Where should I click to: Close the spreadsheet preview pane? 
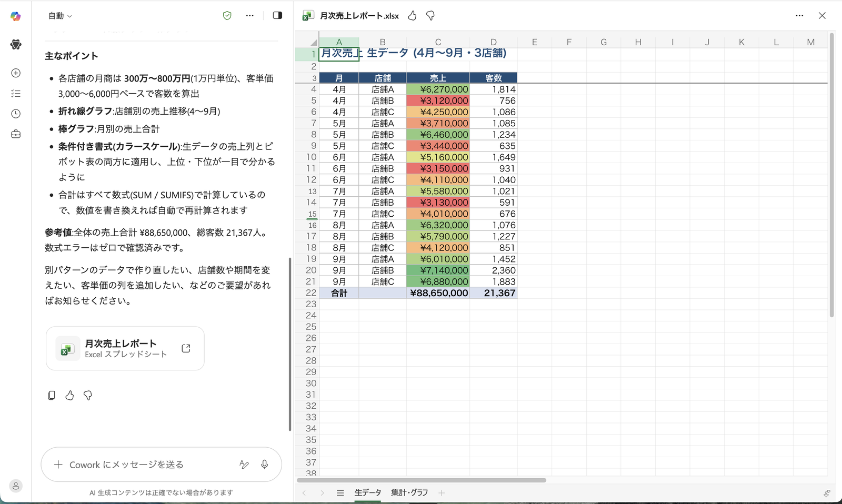(x=822, y=16)
